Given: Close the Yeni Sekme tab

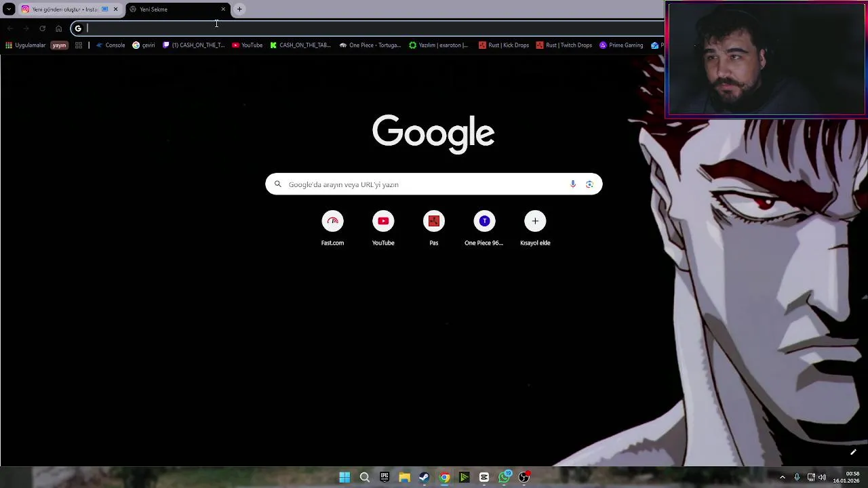Looking at the screenshot, I should [223, 9].
